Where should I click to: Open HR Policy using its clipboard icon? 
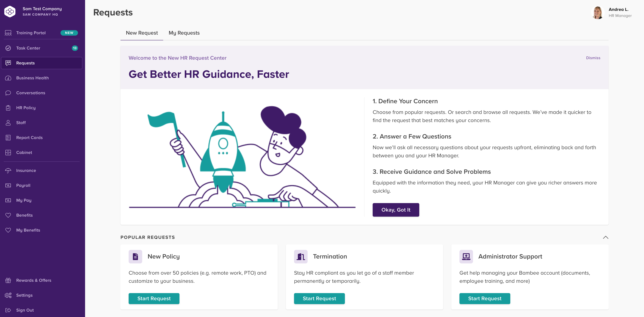coord(8,107)
